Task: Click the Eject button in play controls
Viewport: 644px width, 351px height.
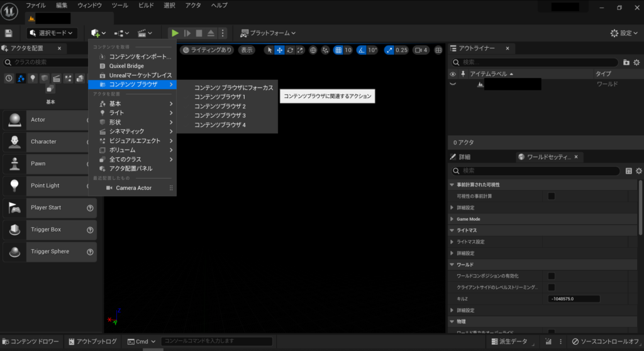Action: coord(211,33)
